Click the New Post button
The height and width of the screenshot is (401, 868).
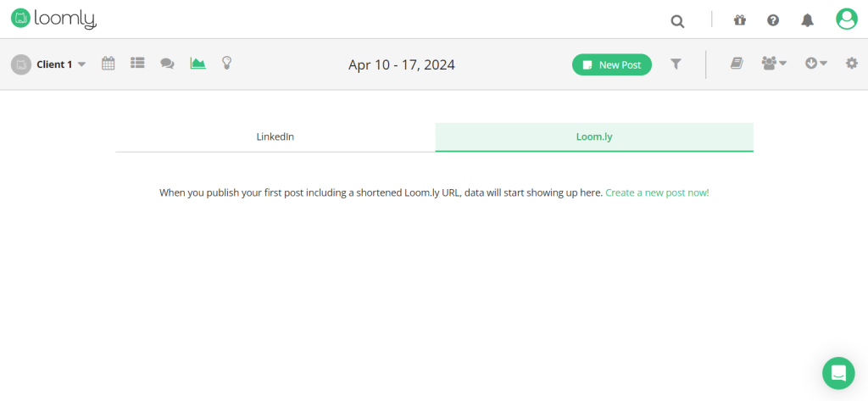pos(612,64)
